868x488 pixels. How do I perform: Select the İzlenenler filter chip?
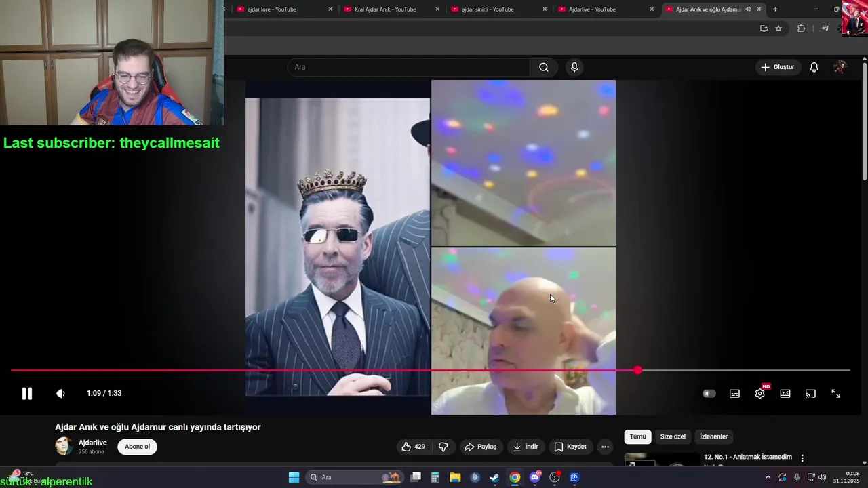(x=713, y=436)
